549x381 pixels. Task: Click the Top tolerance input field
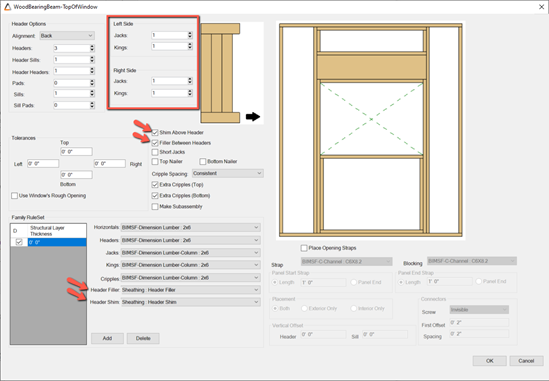pyautogui.click(x=76, y=152)
